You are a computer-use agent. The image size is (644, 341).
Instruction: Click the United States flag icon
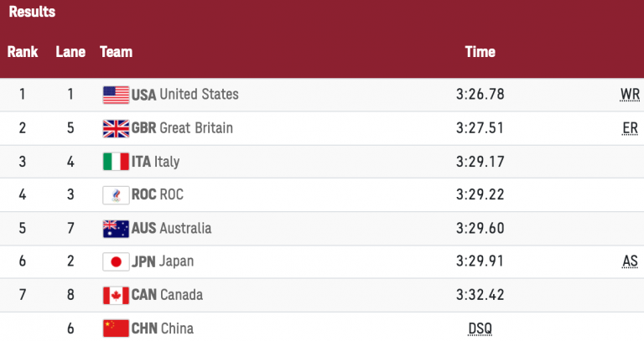coord(116,95)
